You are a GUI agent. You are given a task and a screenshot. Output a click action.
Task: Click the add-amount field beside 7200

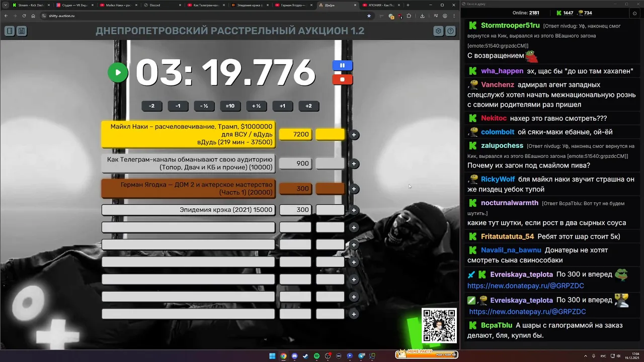330,134
